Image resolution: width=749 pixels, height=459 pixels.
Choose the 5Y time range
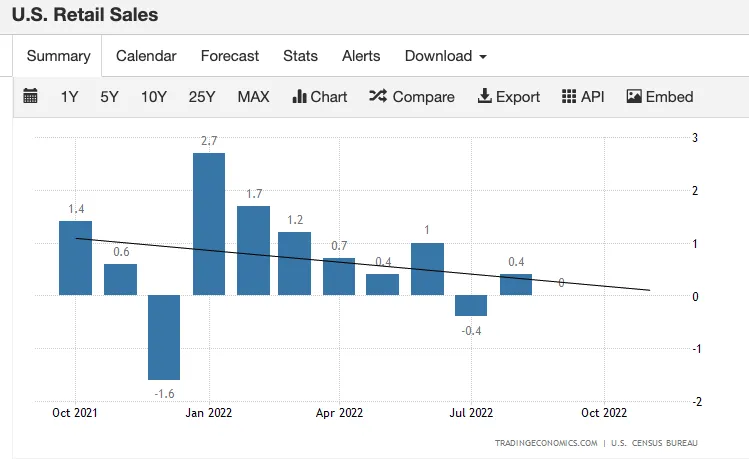click(x=109, y=97)
